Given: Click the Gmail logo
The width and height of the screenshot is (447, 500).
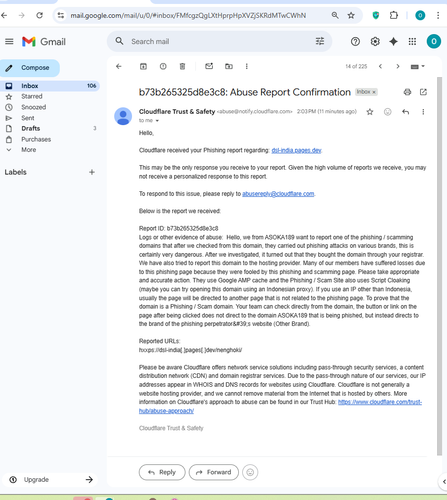Looking at the screenshot, I should click(x=44, y=42).
